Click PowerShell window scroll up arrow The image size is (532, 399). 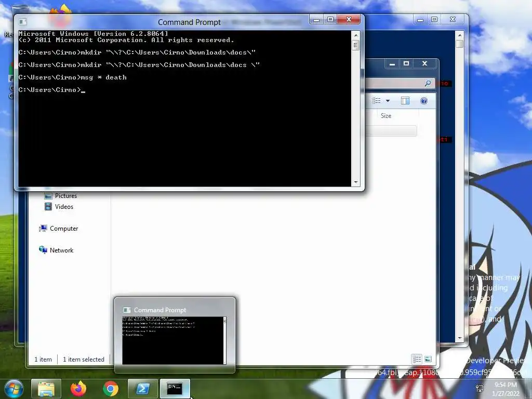coord(460,35)
